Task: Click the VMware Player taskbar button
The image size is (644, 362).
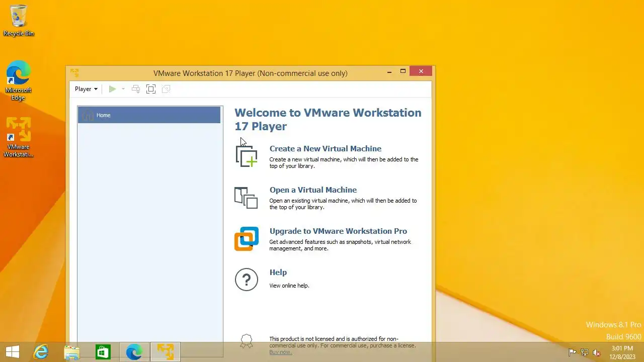Action: click(166, 352)
